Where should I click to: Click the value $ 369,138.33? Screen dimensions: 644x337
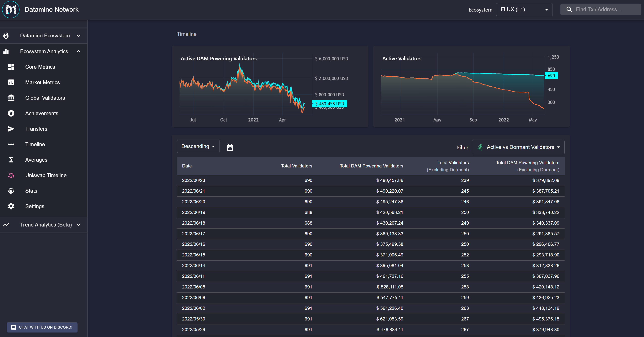point(390,234)
